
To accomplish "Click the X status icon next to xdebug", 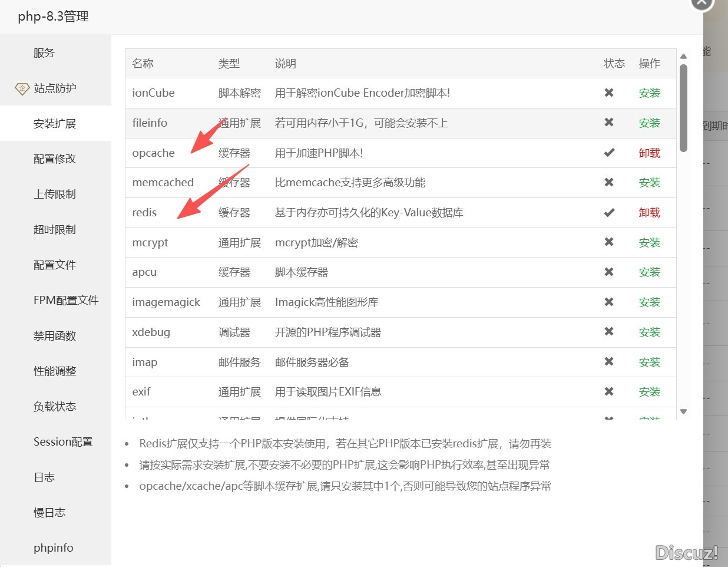I will (x=609, y=332).
